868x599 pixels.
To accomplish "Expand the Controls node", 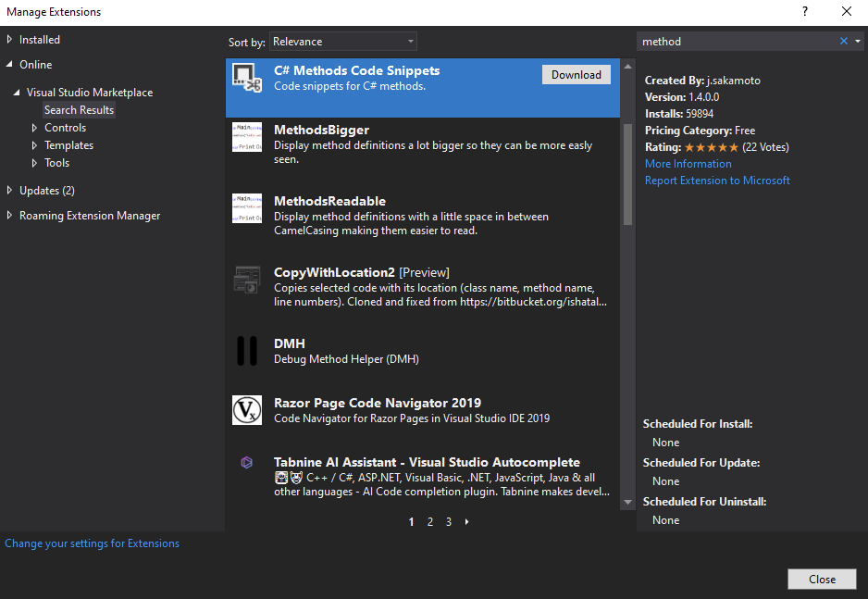I will (x=34, y=128).
